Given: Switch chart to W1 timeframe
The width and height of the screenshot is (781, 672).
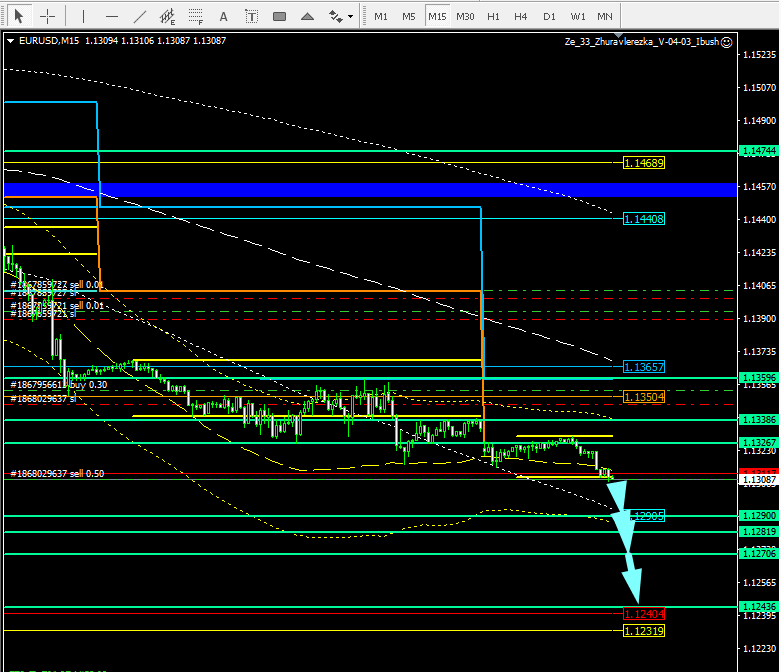Looking at the screenshot, I should click(578, 16).
